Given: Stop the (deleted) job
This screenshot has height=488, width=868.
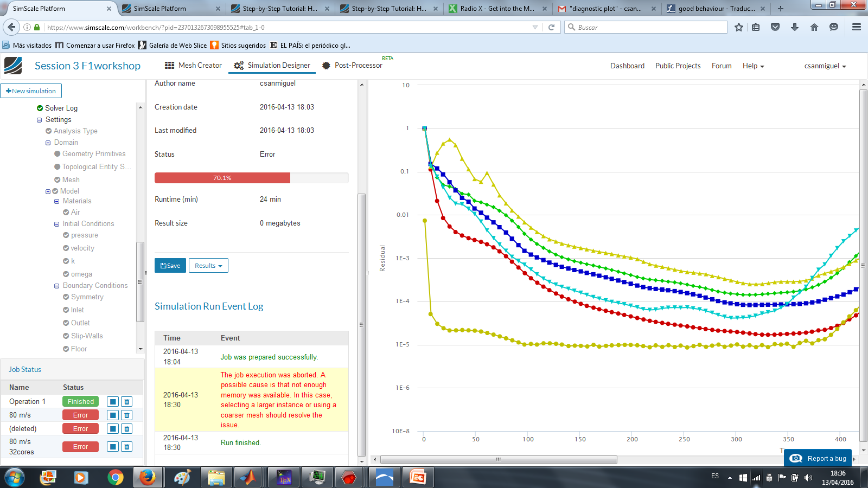Looking at the screenshot, I should click(x=113, y=429).
